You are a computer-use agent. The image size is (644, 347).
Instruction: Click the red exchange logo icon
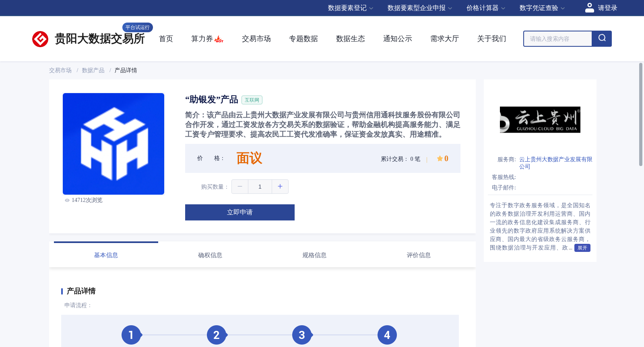[40, 39]
